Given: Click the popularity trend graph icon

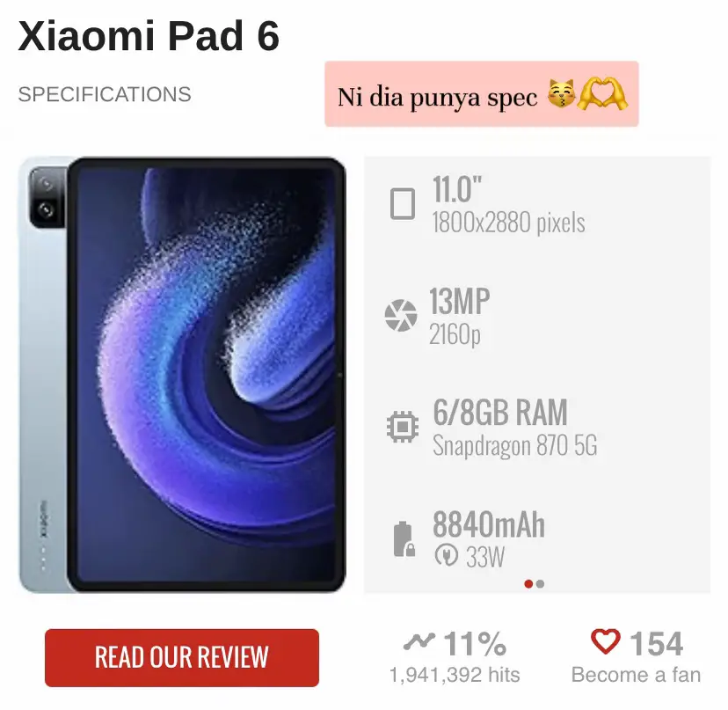Looking at the screenshot, I should (419, 641).
